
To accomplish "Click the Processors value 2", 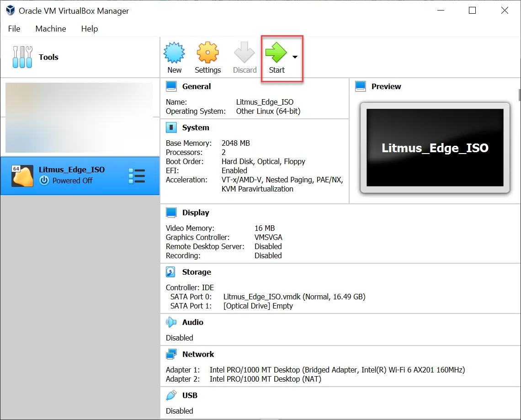I will coord(223,152).
